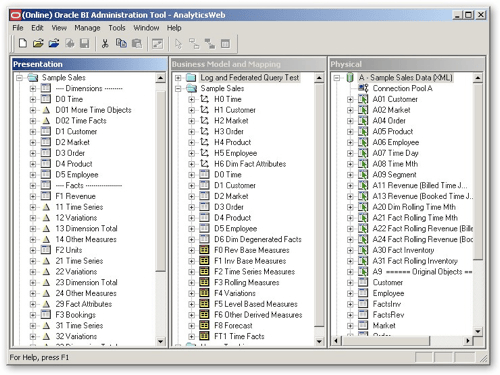This screenshot has height=375, width=500.
Task: Expand H1 Customer hierarchy node
Action: (192, 110)
